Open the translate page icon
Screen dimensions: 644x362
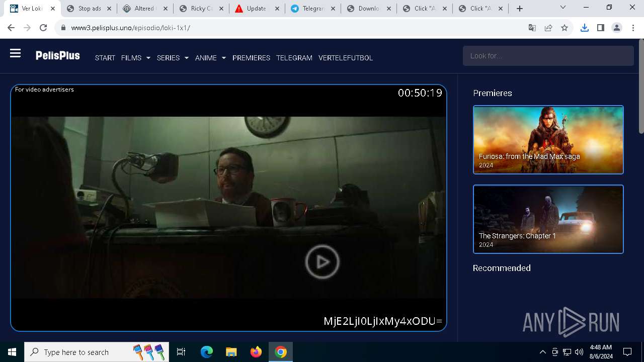pos(532,28)
